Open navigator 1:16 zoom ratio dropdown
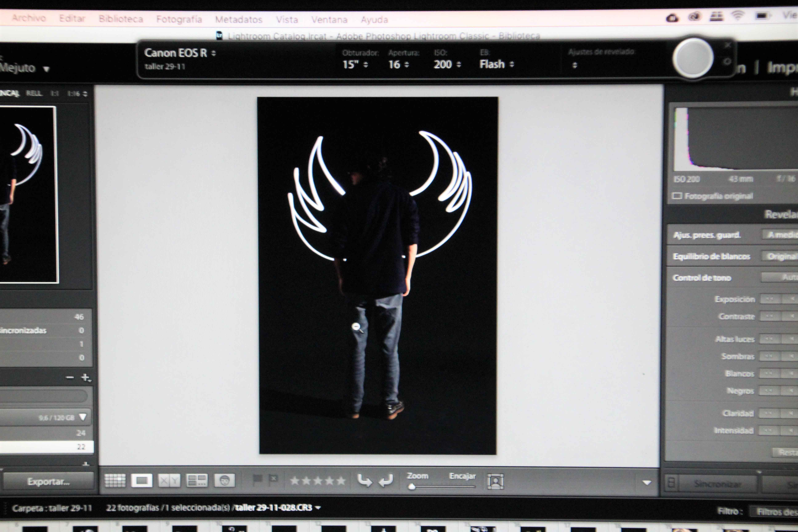Image resolution: width=798 pixels, height=532 pixels. click(77, 93)
